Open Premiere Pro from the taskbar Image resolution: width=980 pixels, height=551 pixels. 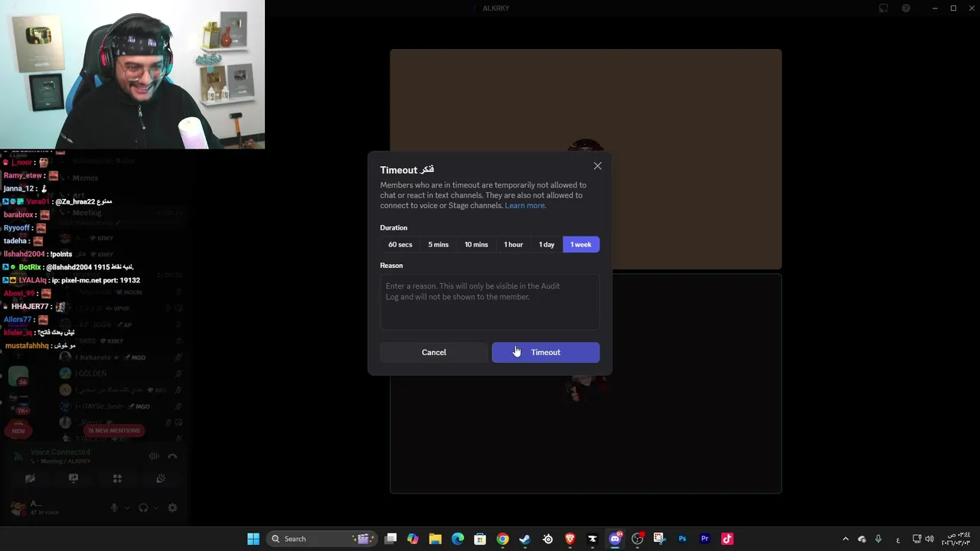coord(704,539)
